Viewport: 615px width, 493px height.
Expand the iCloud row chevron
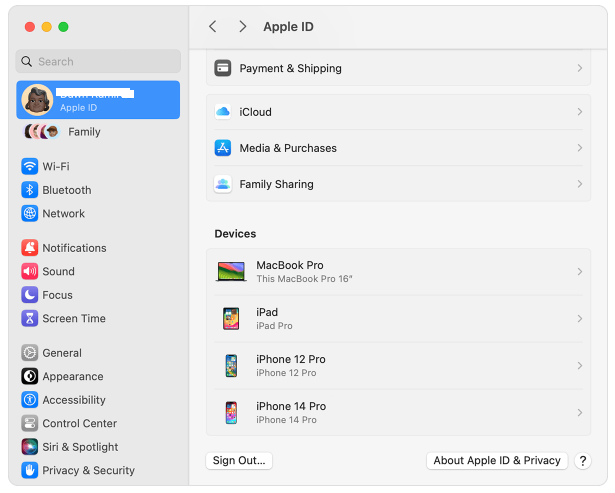pos(580,112)
